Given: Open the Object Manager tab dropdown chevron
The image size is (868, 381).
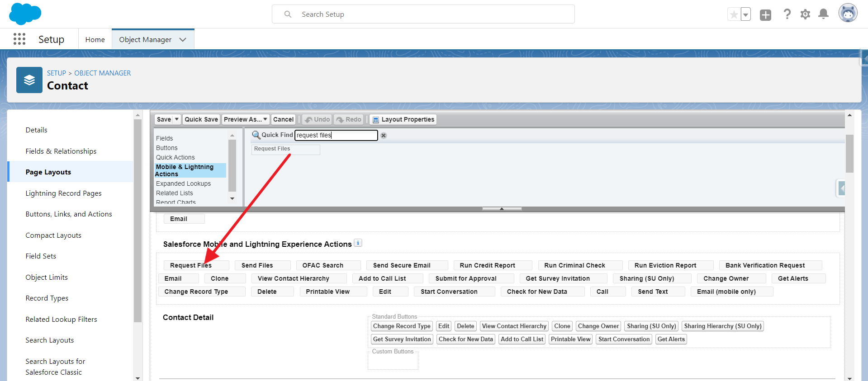Looking at the screenshot, I should click(x=183, y=40).
